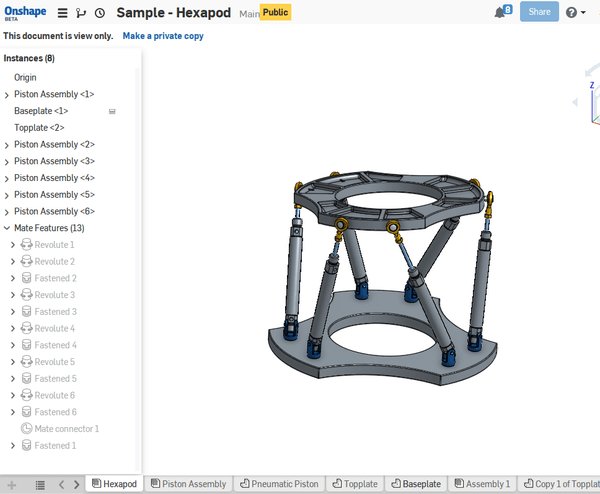
Task: Open the Copy 1 of Topplate tab
Action: (559, 484)
